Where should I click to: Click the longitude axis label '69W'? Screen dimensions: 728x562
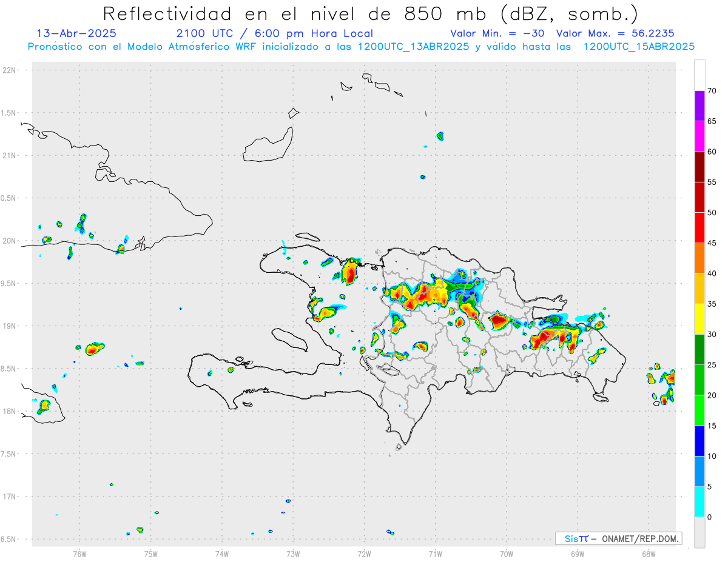pos(578,554)
